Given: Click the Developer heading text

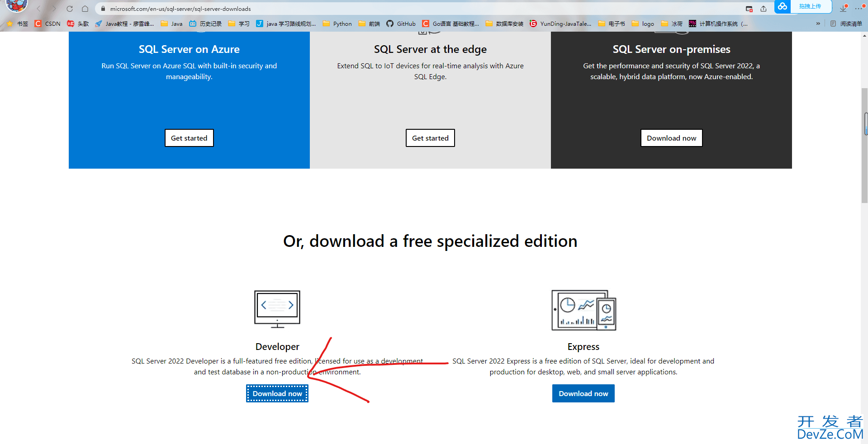Looking at the screenshot, I should point(277,347).
